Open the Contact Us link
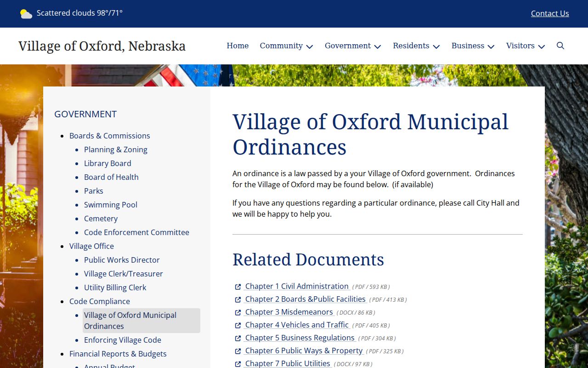This screenshot has height=368, width=588. tap(550, 13)
